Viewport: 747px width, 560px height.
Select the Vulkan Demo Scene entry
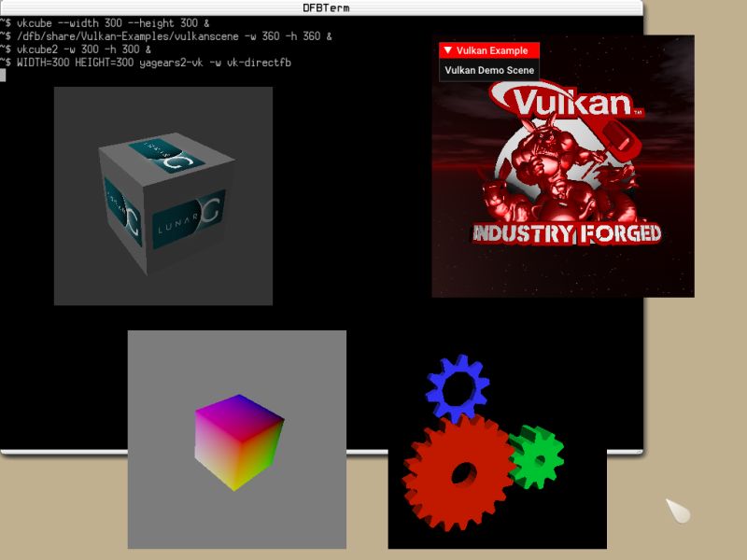point(489,70)
